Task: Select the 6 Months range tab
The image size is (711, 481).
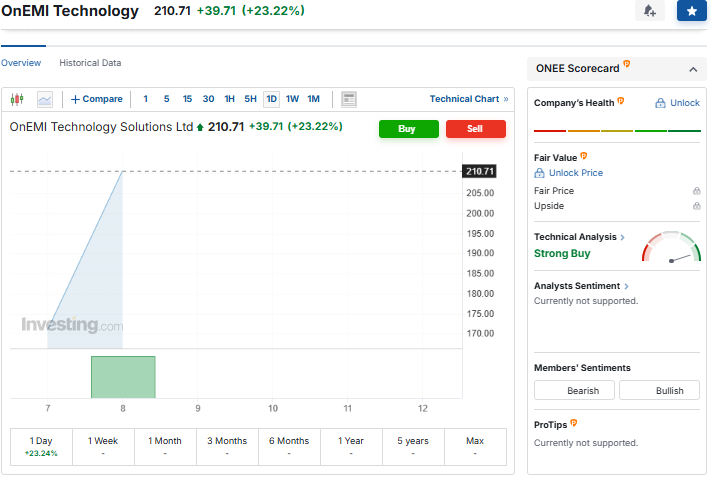Action: tap(289, 447)
